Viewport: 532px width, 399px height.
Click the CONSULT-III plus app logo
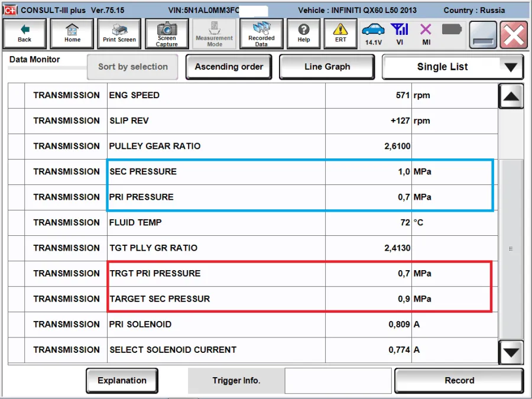[10, 10]
